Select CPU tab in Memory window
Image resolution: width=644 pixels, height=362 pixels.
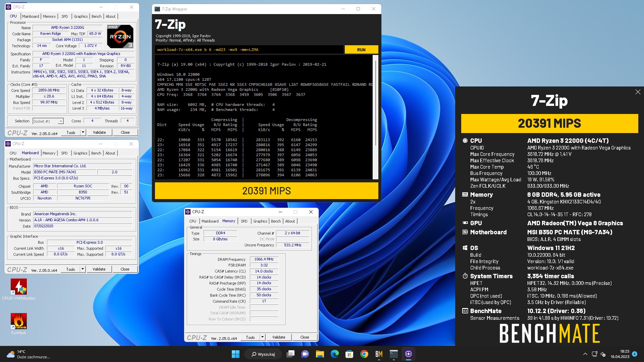click(x=193, y=221)
